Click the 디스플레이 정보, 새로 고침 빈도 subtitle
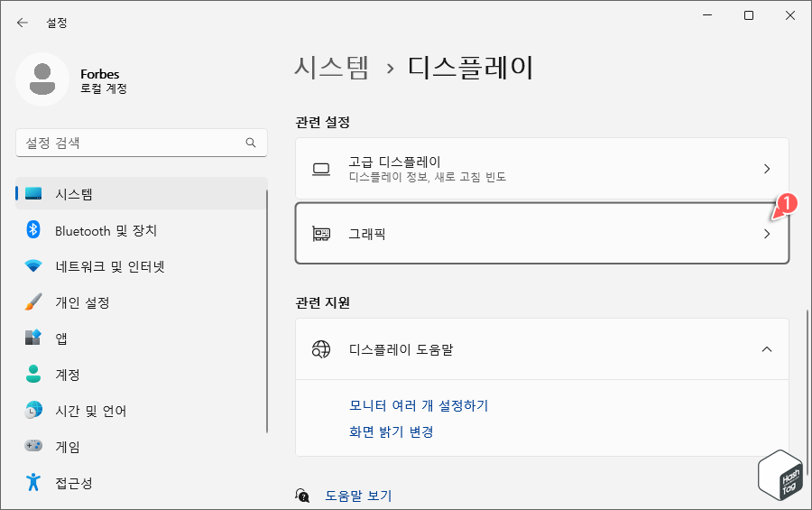This screenshot has width=812, height=510. pyautogui.click(x=428, y=177)
